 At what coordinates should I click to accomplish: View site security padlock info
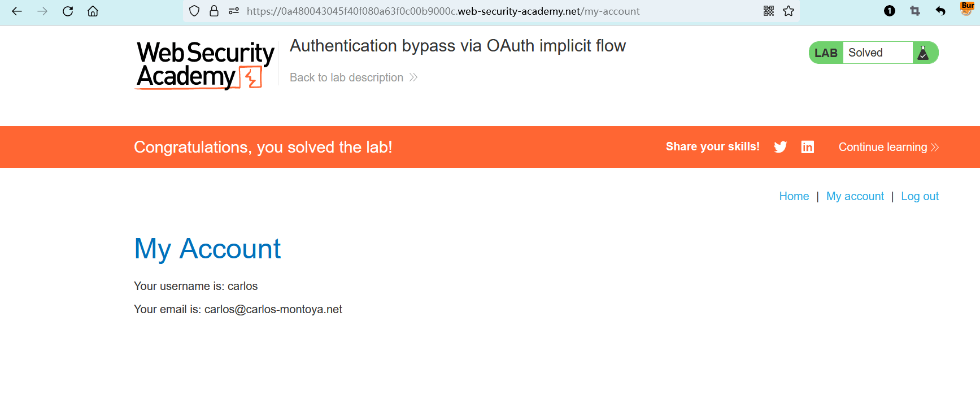214,11
